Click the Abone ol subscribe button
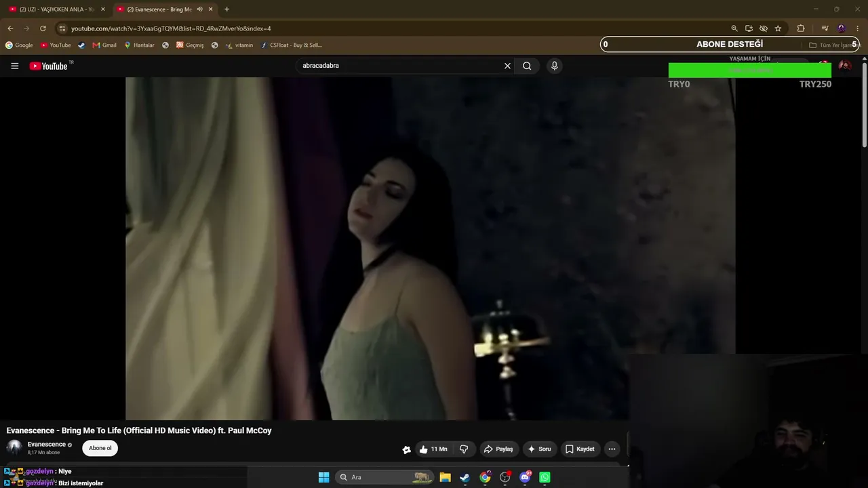The height and width of the screenshot is (488, 868). click(x=100, y=448)
